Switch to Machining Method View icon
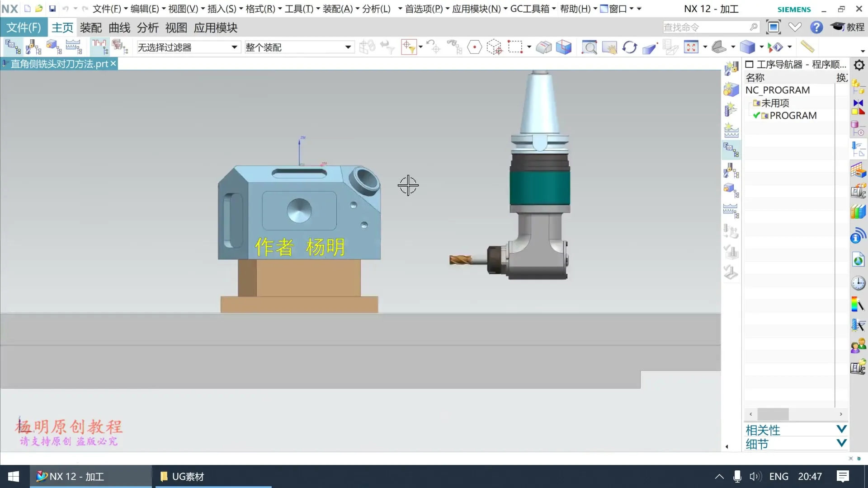 point(74,47)
